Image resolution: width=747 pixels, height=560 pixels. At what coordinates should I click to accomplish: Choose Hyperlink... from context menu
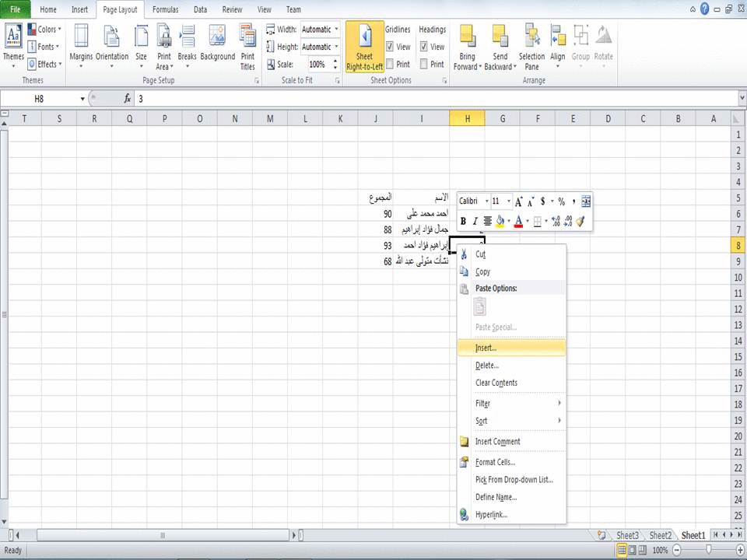tap(512, 515)
